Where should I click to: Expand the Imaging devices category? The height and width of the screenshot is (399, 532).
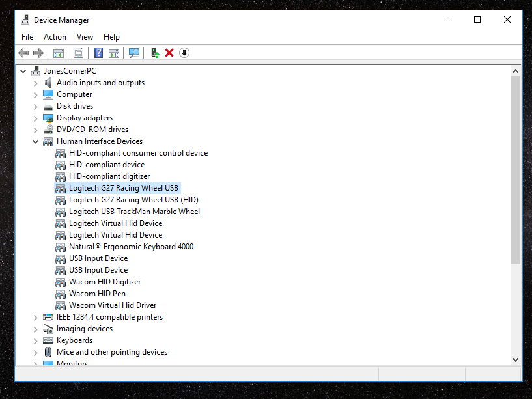pos(35,329)
